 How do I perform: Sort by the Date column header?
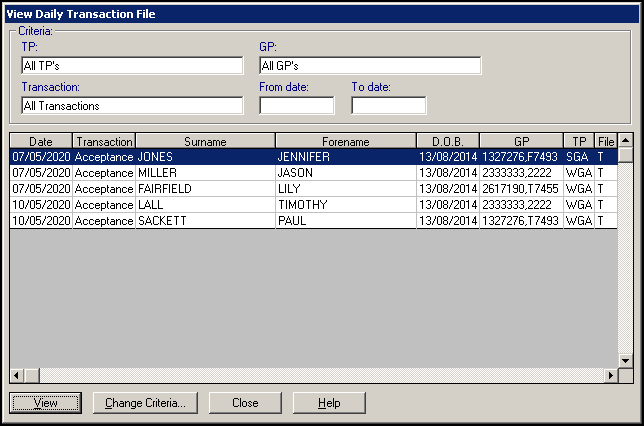coord(41,142)
